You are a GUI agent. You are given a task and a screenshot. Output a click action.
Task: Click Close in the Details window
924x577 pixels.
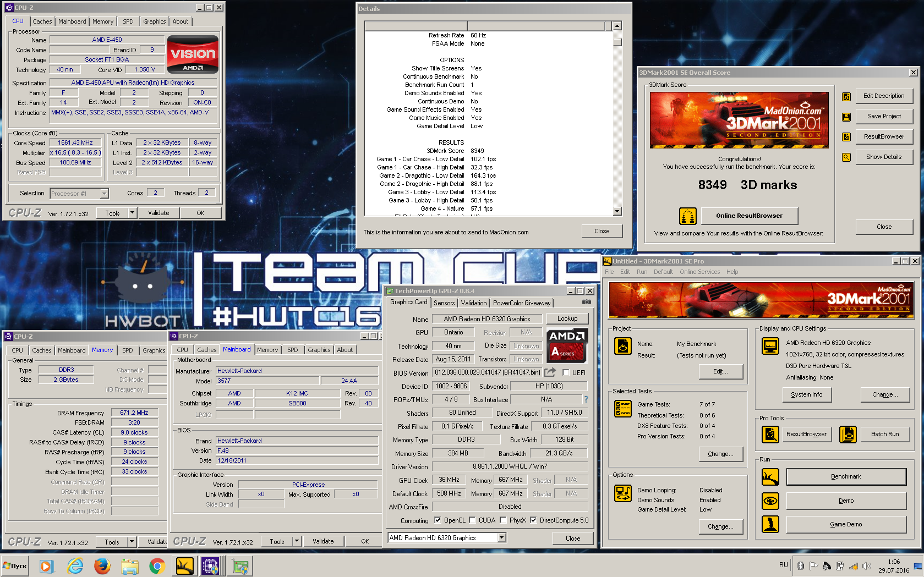(602, 231)
